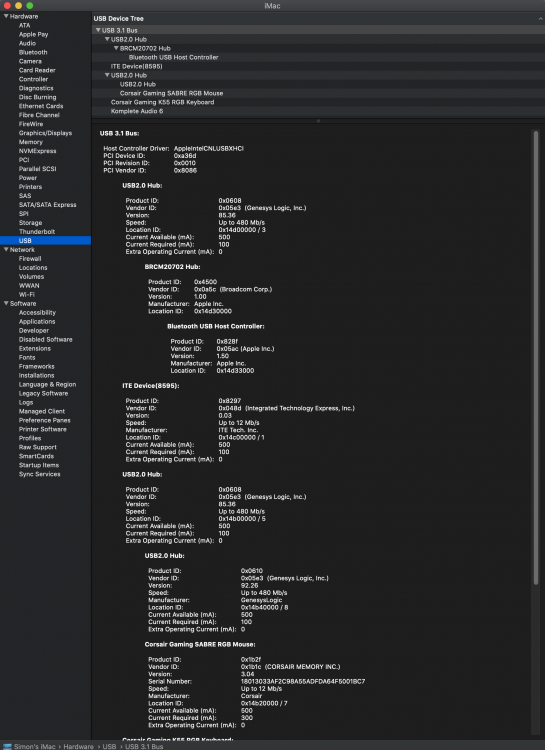The image size is (545, 750).
Task: Click the USB Device Tree column header
Action: point(318,19)
